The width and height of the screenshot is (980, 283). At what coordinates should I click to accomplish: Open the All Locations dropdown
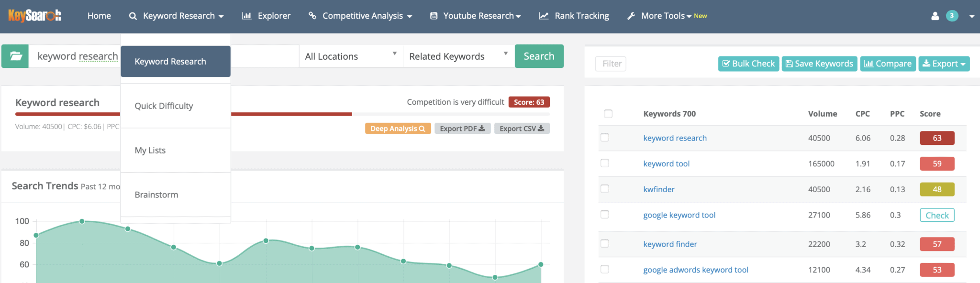pos(351,56)
